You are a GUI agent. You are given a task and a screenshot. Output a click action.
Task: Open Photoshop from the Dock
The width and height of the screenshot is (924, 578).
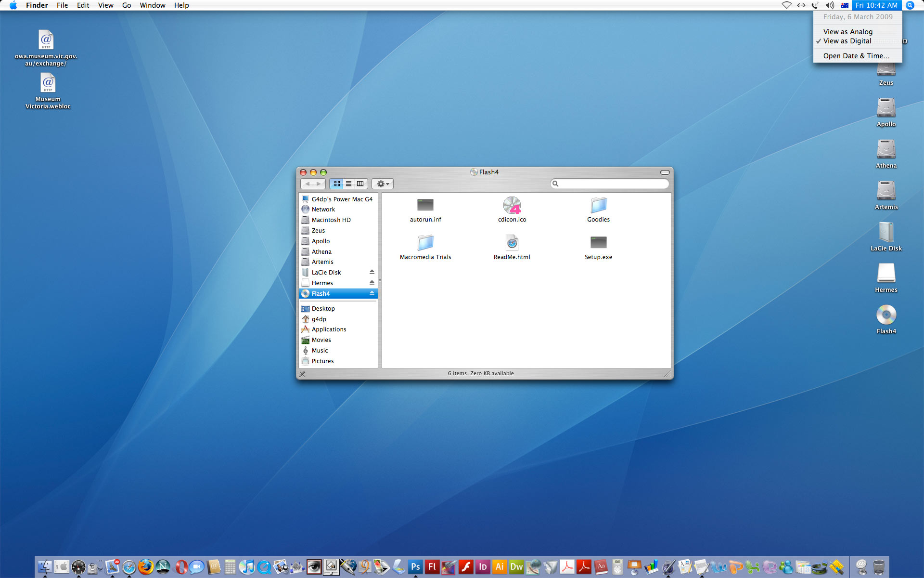[x=415, y=567]
